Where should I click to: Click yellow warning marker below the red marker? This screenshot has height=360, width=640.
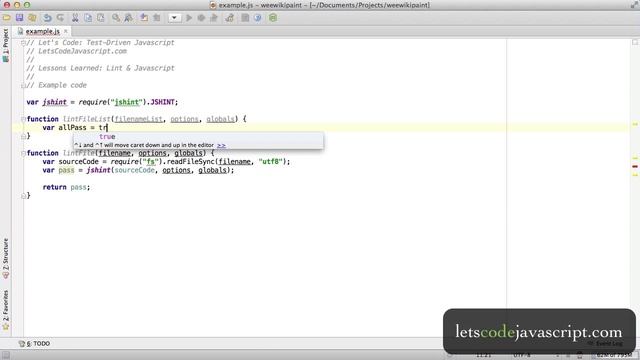pos(635,175)
